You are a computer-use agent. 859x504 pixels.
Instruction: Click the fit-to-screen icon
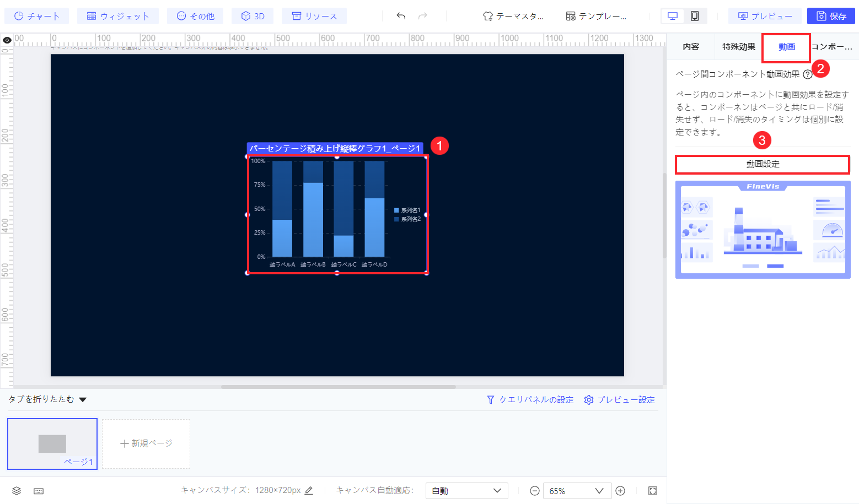(x=653, y=491)
